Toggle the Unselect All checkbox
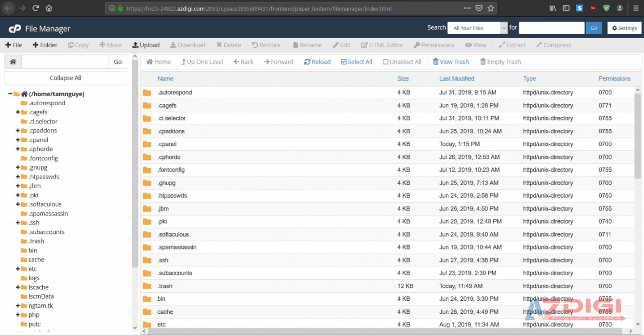Viewport: 644px width, 335px height. [386, 62]
